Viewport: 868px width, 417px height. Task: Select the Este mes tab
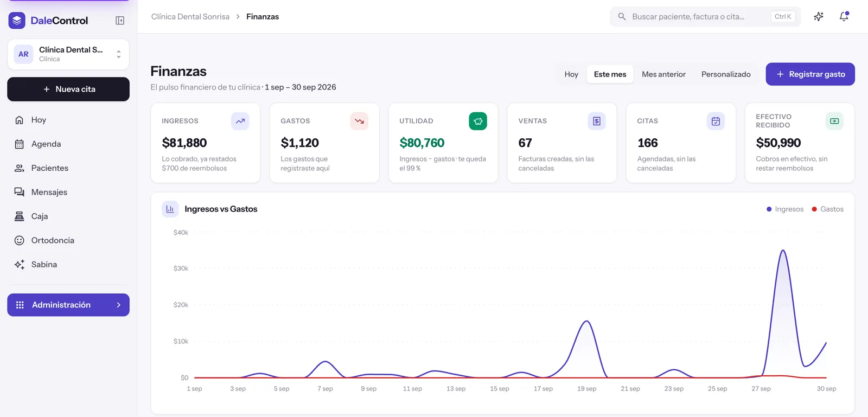click(x=610, y=74)
